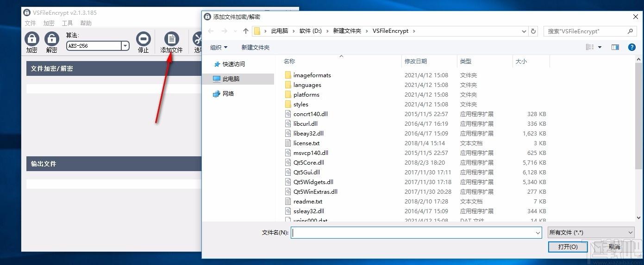Click VSFileEncrypt in the address breadcrumb
644x265 pixels.
pyautogui.click(x=390, y=31)
